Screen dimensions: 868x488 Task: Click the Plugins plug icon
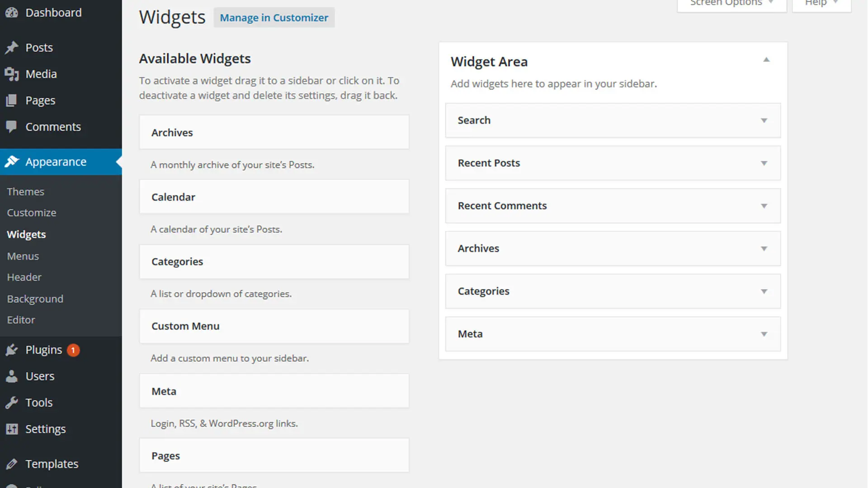[12, 350]
